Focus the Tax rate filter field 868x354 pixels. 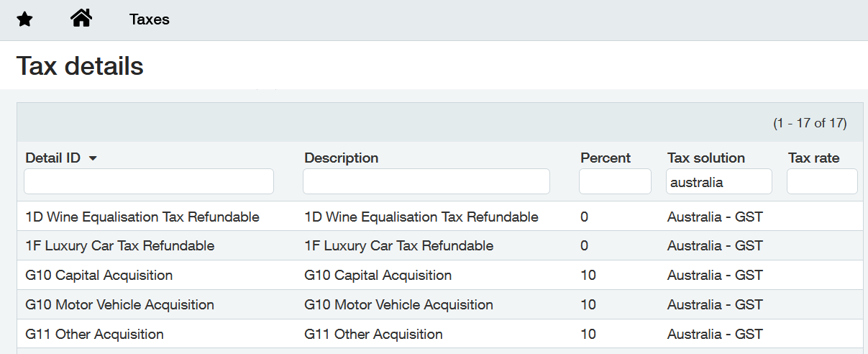pyautogui.click(x=822, y=181)
